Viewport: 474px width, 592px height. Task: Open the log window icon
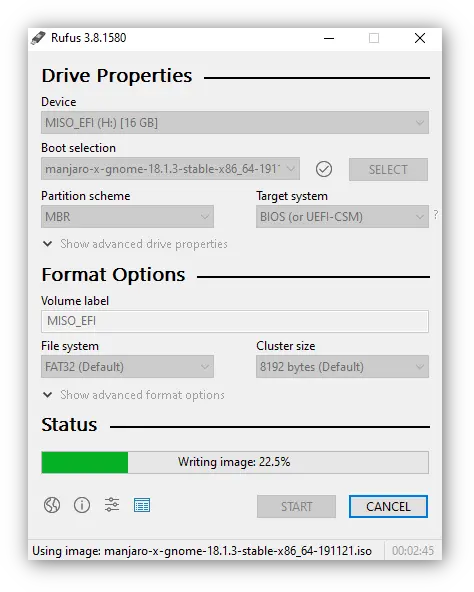coord(142,505)
